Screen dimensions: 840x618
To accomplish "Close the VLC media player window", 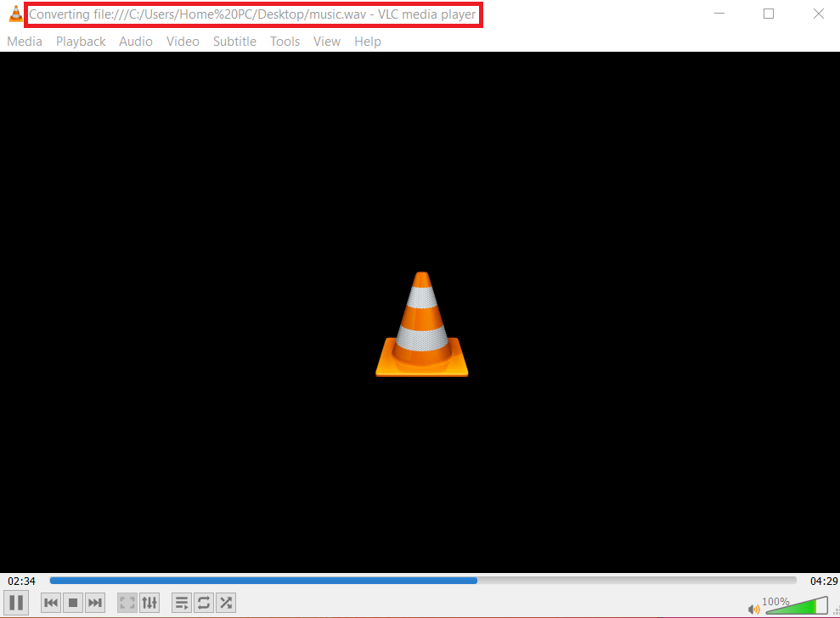I will click(x=819, y=14).
